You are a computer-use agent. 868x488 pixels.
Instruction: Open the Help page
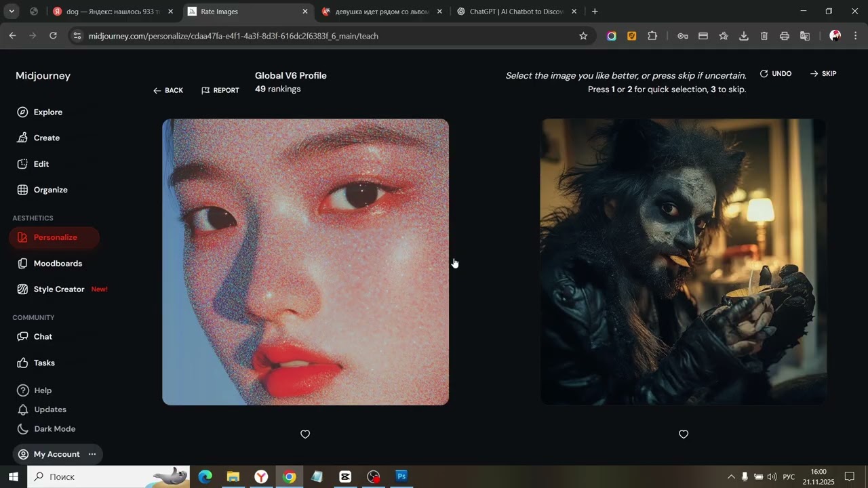(x=34, y=390)
